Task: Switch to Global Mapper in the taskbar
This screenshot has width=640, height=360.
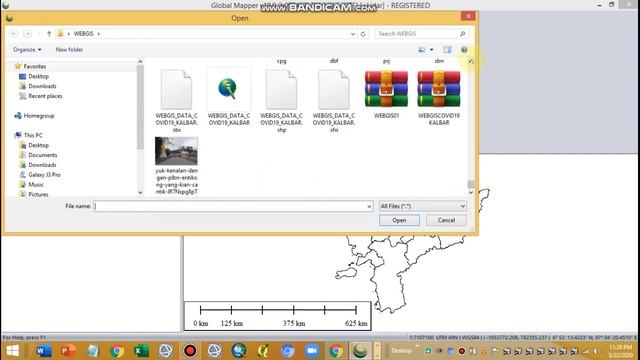Action: click(360, 351)
